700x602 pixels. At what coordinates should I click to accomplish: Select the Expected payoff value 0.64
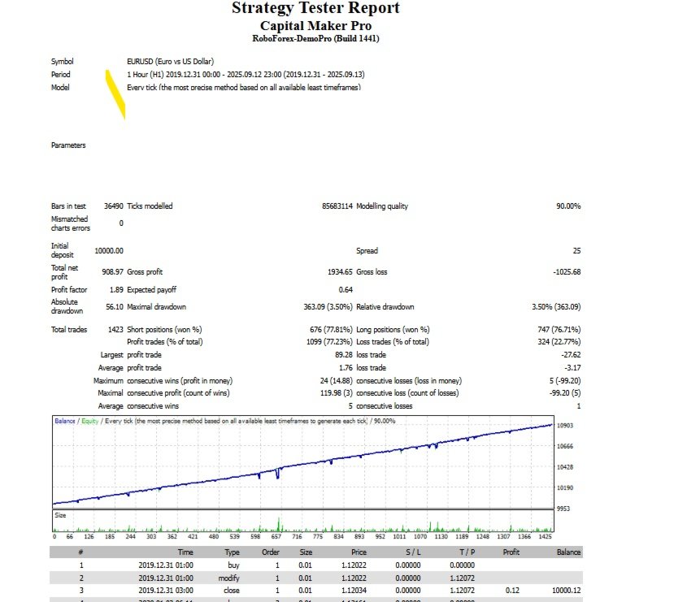click(x=346, y=289)
